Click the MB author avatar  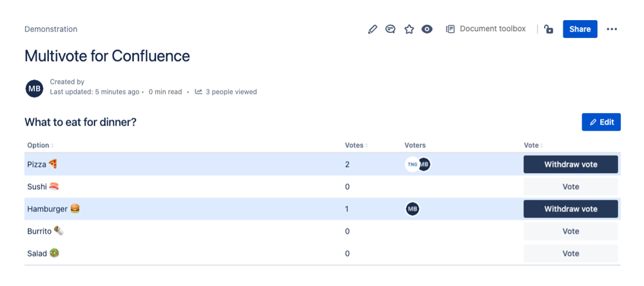[34, 88]
